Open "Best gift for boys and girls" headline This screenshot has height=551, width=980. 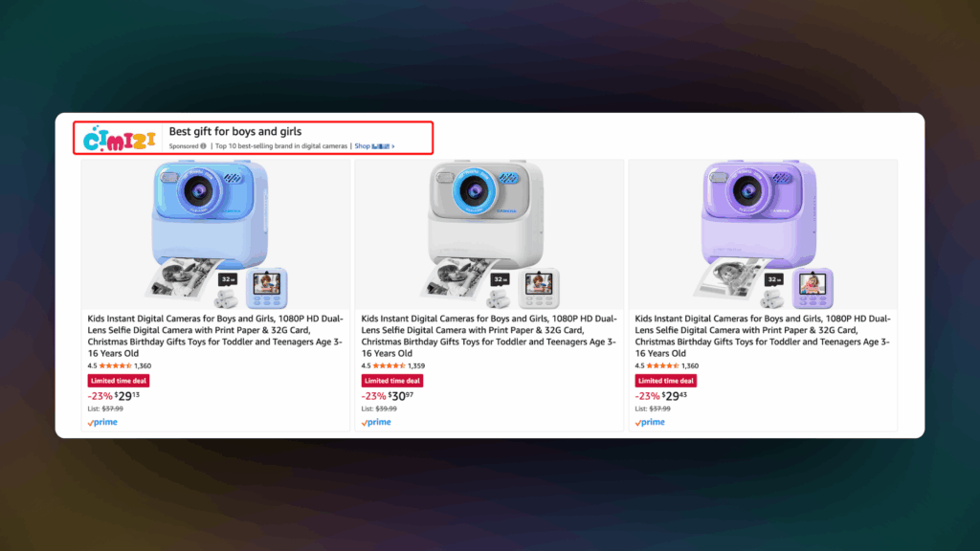235,131
